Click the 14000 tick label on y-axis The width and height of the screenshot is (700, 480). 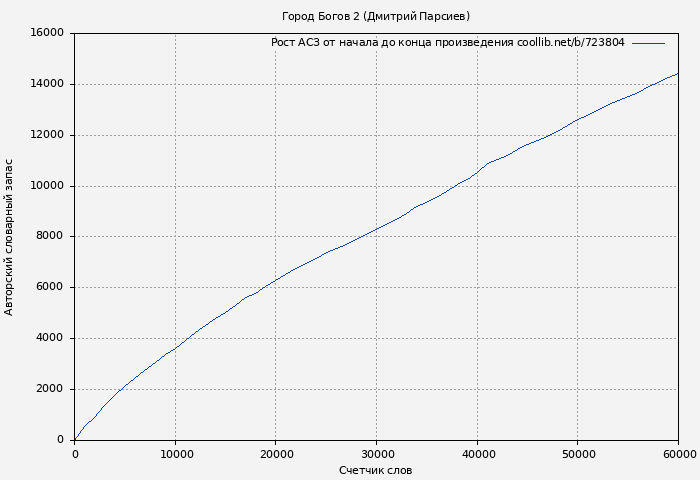(x=47, y=84)
